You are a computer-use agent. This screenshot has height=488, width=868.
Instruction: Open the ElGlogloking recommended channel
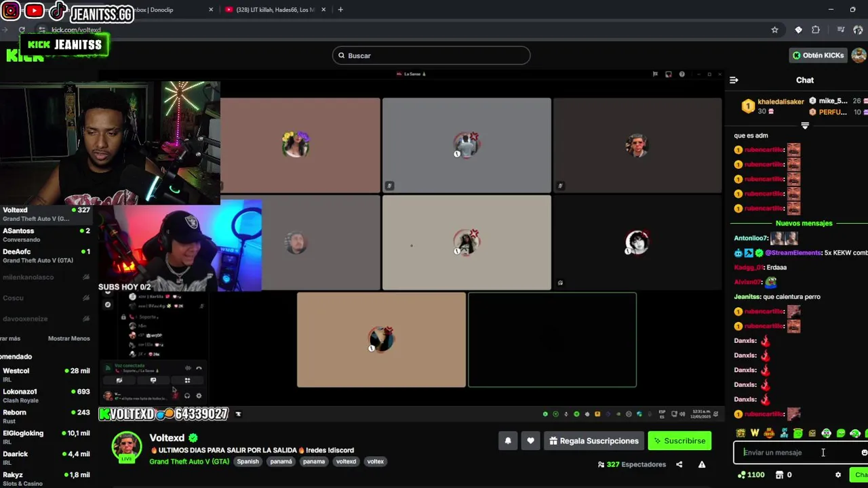[46, 437]
